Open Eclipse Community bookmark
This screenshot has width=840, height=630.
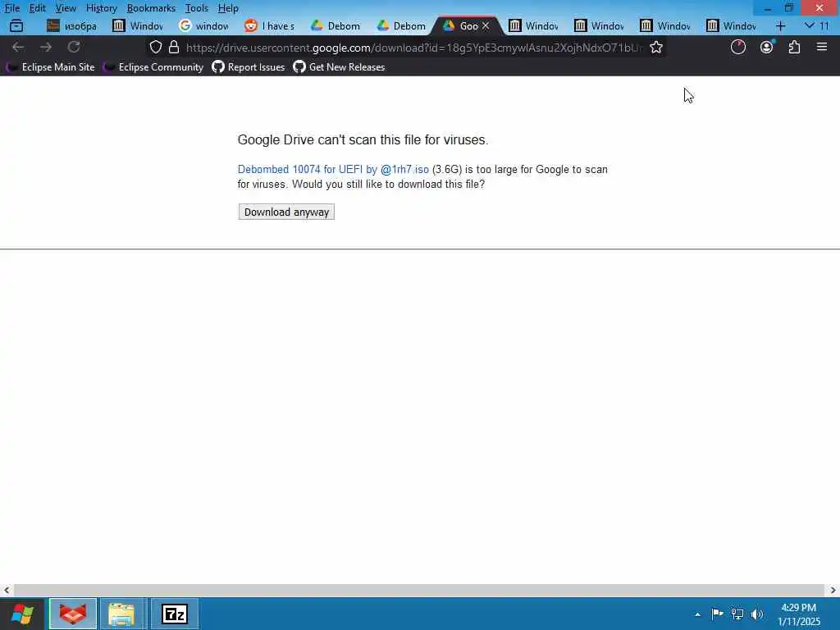[x=153, y=67]
